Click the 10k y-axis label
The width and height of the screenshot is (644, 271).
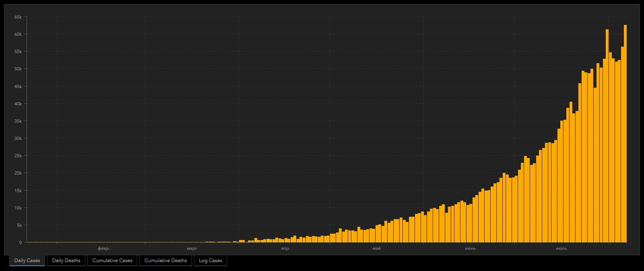tap(18, 208)
